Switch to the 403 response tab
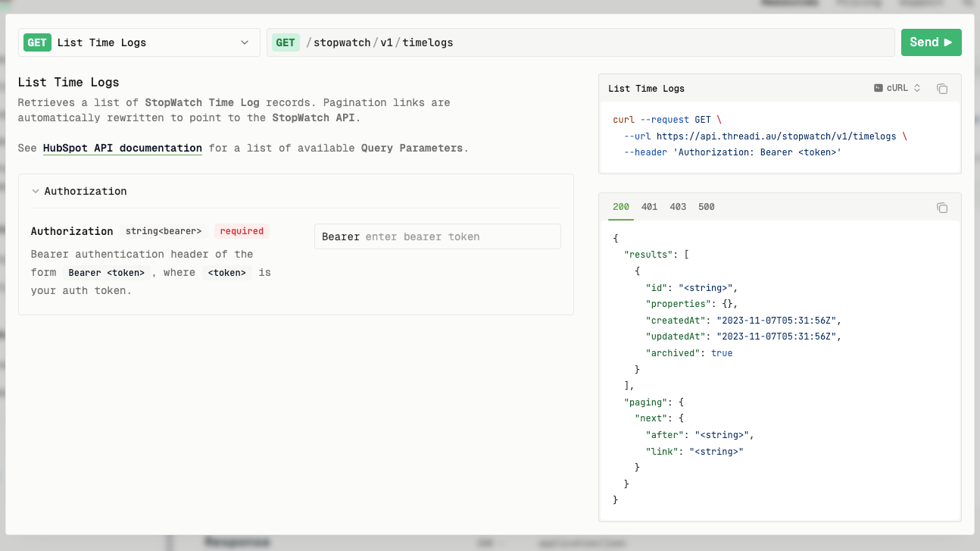Screen dimensions: 980x551 click(x=678, y=207)
